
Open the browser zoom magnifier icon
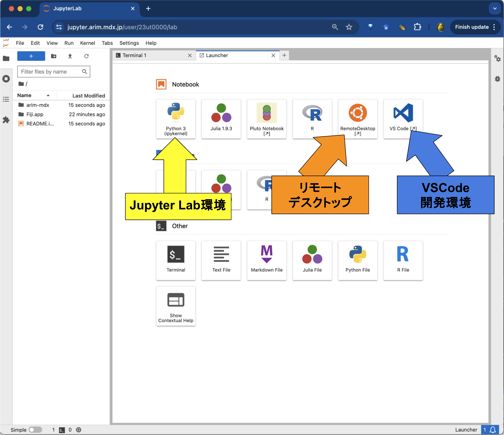(335, 27)
